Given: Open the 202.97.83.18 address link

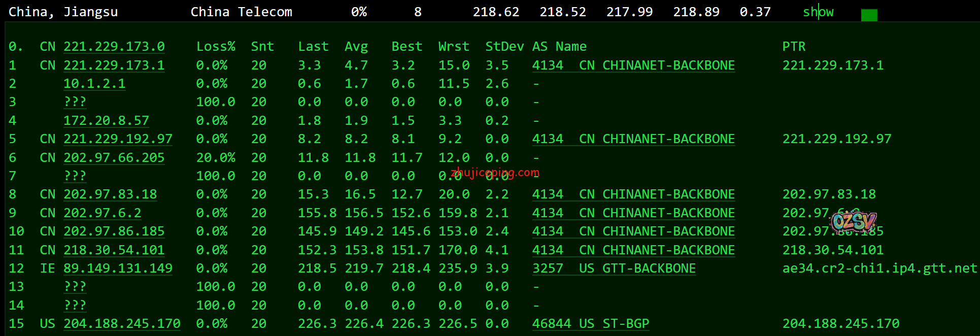Looking at the screenshot, I should [110, 194].
